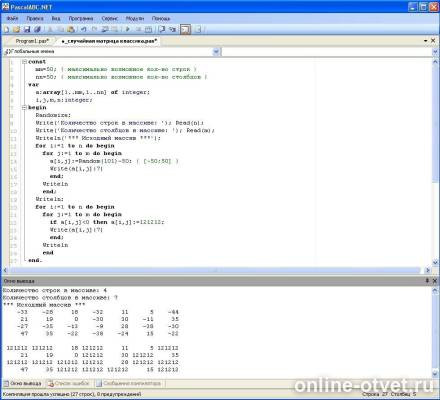
Task: Toggle the output window toolbar button
Action: click(185, 29)
